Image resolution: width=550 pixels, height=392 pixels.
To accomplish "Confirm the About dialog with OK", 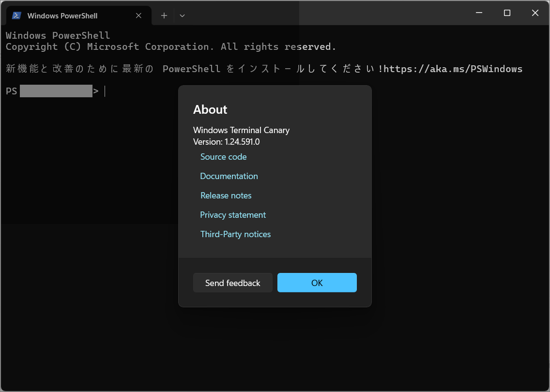I will pos(317,283).
